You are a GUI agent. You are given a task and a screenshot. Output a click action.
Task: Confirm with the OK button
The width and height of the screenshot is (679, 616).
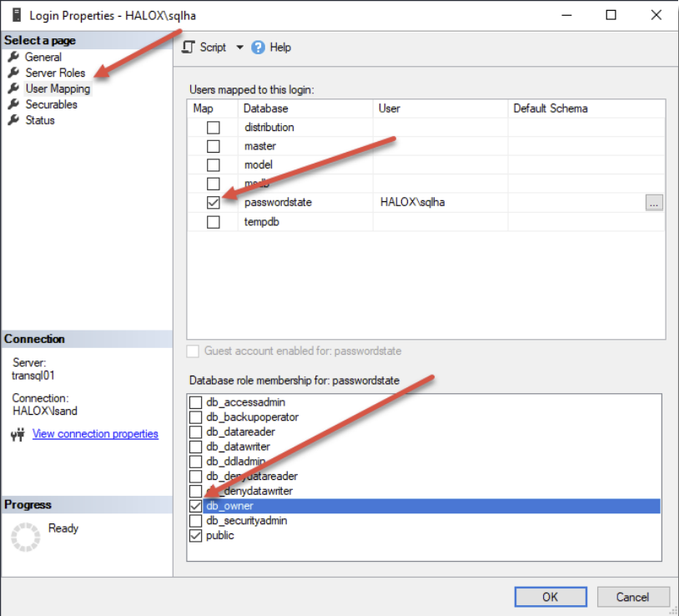[x=551, y=597]
